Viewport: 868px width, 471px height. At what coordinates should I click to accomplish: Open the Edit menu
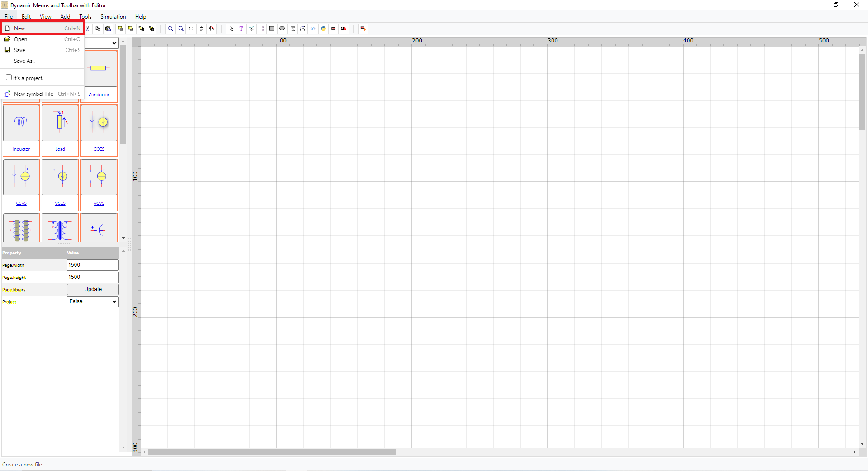(26, 17)
